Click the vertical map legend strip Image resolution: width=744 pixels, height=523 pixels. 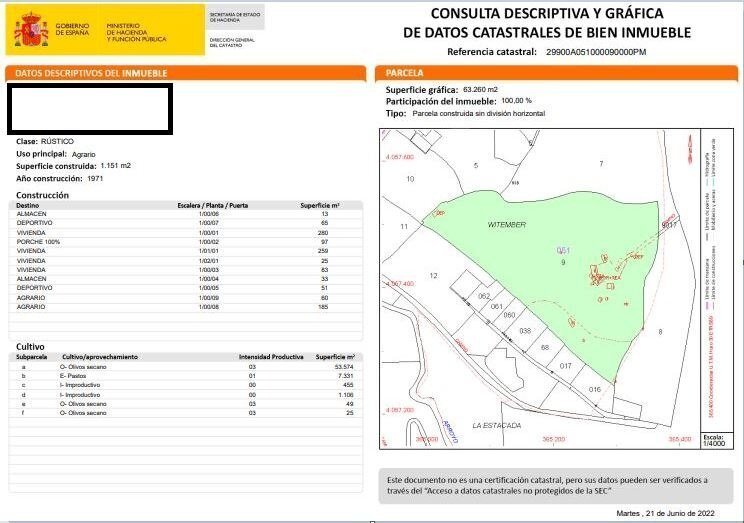click(712, 280)
